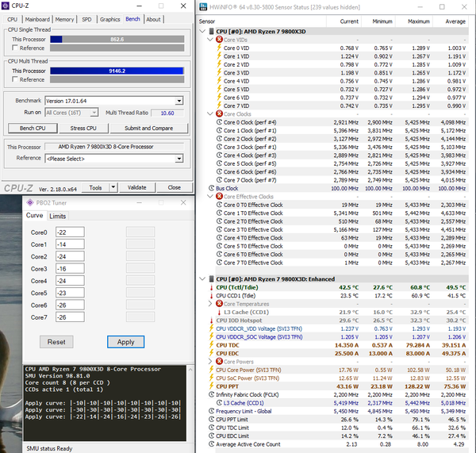Click the Core Powers red X icon
476x453 pixels.
pos(219,361)
